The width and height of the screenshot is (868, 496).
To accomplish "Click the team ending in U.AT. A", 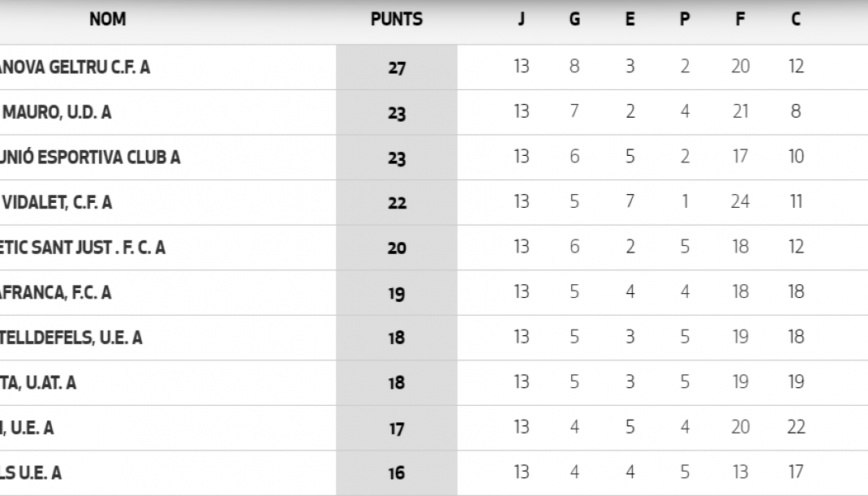I will (x=38, y=383).
